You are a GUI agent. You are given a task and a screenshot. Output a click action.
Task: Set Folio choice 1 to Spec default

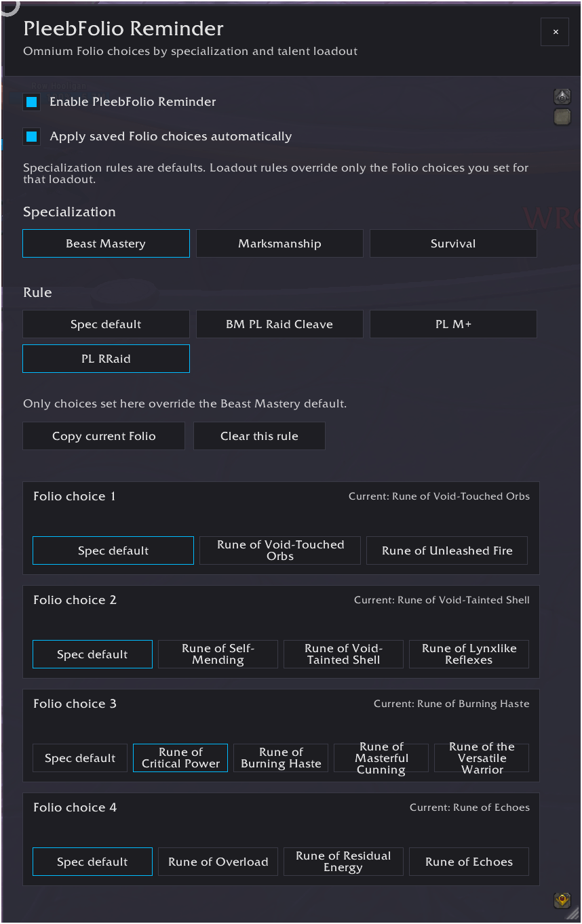(x=113, y=550)
